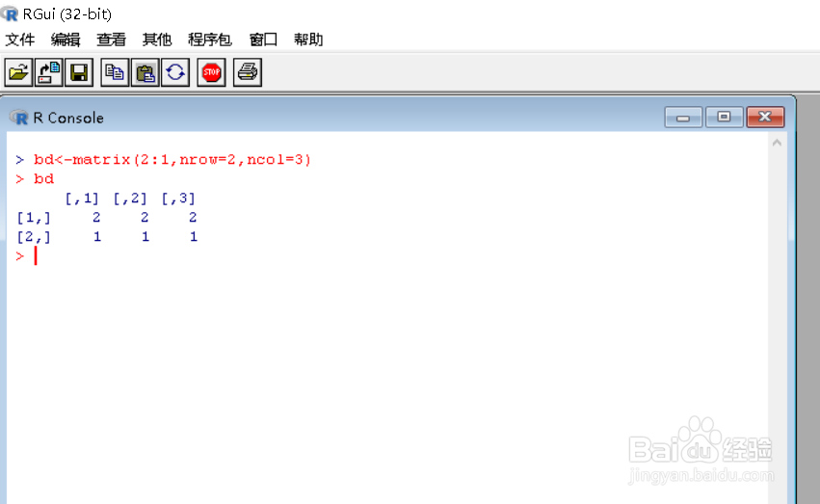Click the [1,] row label
Viewport: 820px width, 504px height.
click(34, 218)
